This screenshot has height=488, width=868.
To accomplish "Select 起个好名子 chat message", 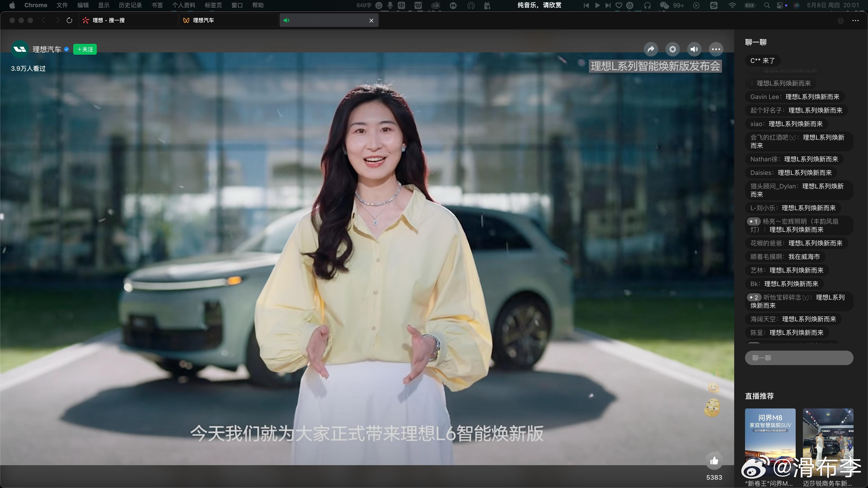I will 796,110.
